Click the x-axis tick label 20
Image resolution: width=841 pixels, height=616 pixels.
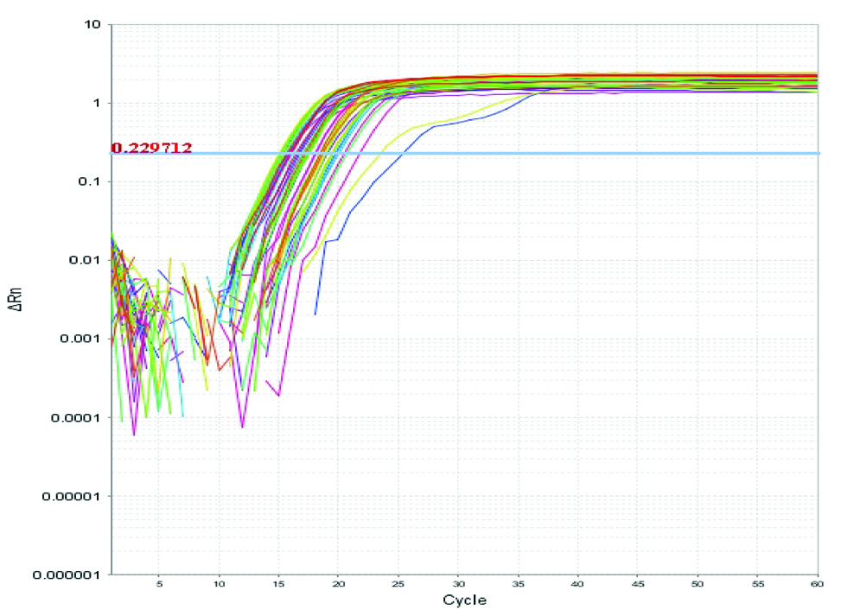click(x=339, y=585)
